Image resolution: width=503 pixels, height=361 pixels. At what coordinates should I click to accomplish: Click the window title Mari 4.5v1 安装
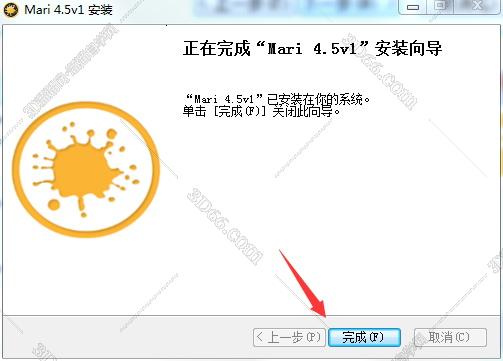(x=68, y=10)
